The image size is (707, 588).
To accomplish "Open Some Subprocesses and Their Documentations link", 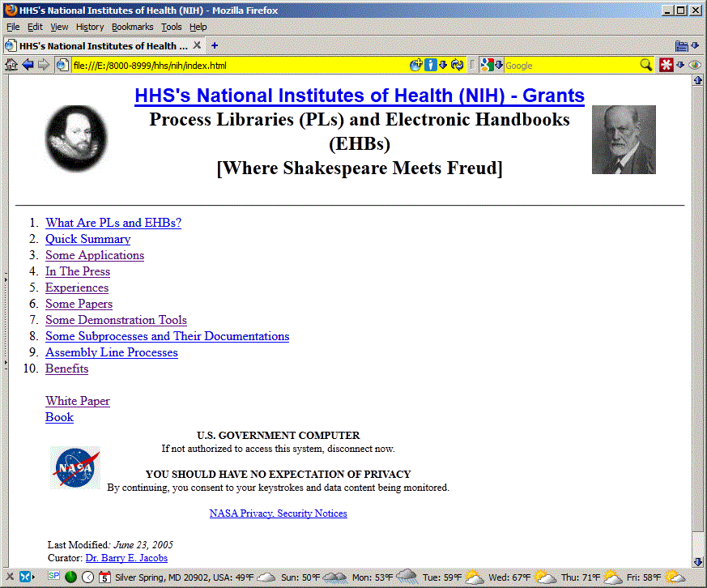I will pos(168,336).
